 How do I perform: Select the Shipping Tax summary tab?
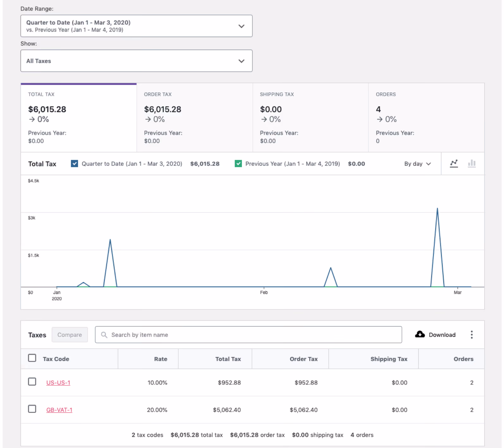[310, 118]
